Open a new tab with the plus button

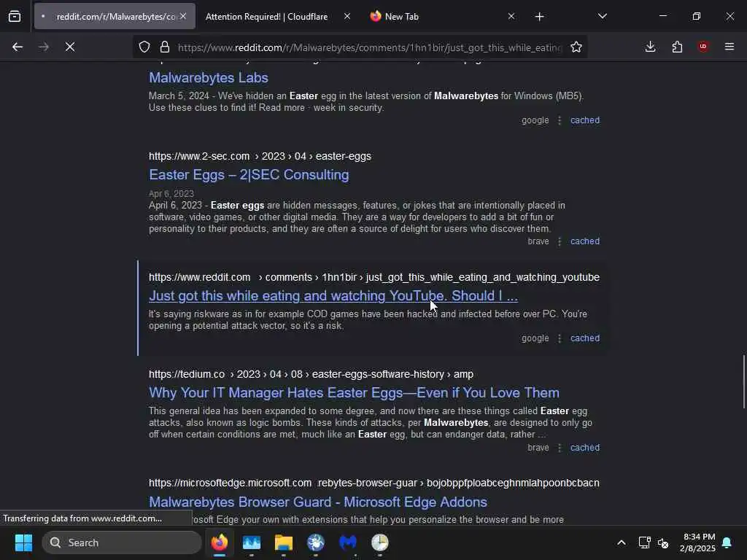(539, 17)
